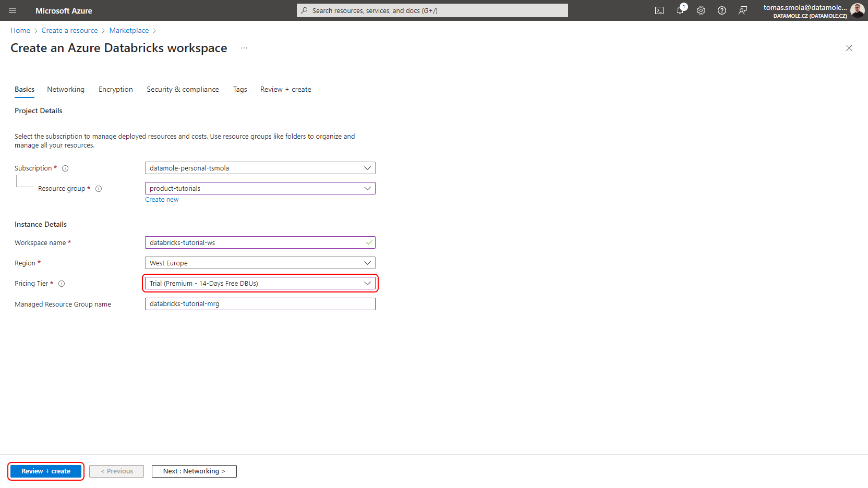Click the Instance Details heading
The image size is (868, 488).
click(x=41, y=224)
